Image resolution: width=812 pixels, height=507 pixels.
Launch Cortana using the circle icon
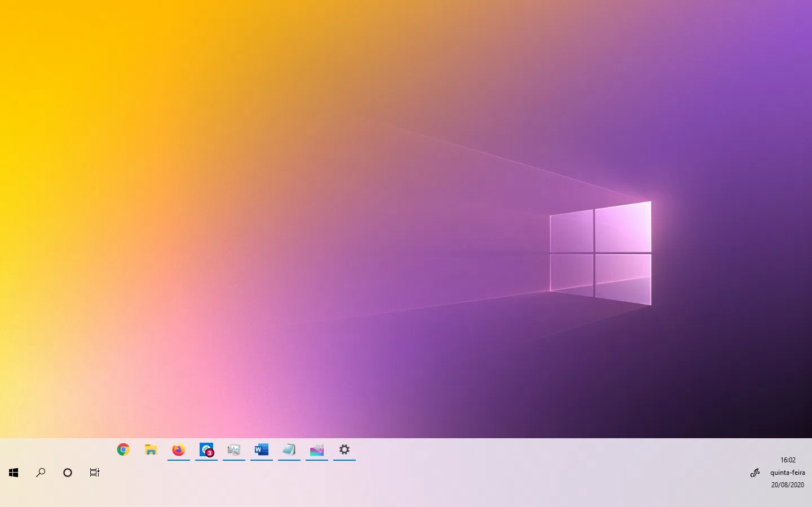(68, 473)
